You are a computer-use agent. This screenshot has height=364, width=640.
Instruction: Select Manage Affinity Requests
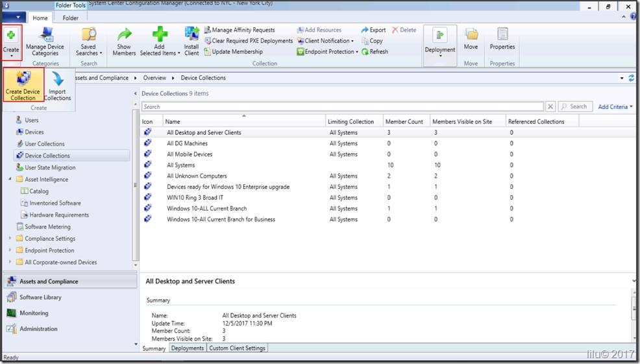point(239,30)
